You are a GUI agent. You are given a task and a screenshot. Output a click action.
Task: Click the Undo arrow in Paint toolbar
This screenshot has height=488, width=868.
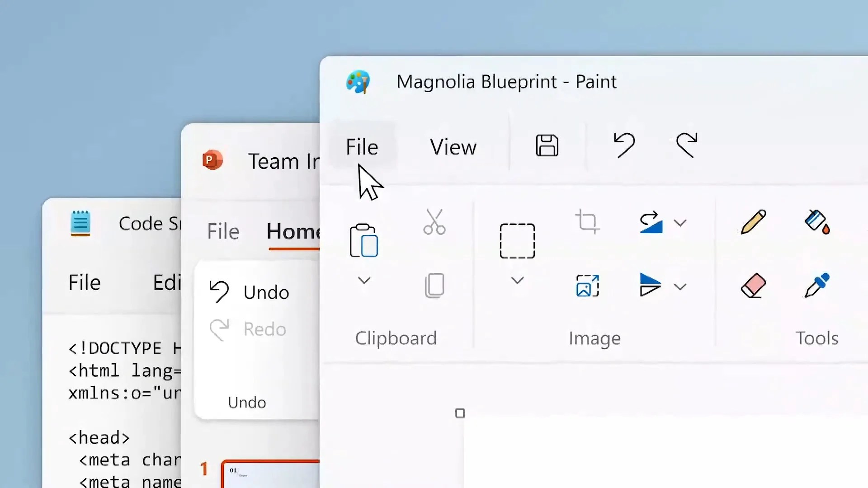click(624, 145)
